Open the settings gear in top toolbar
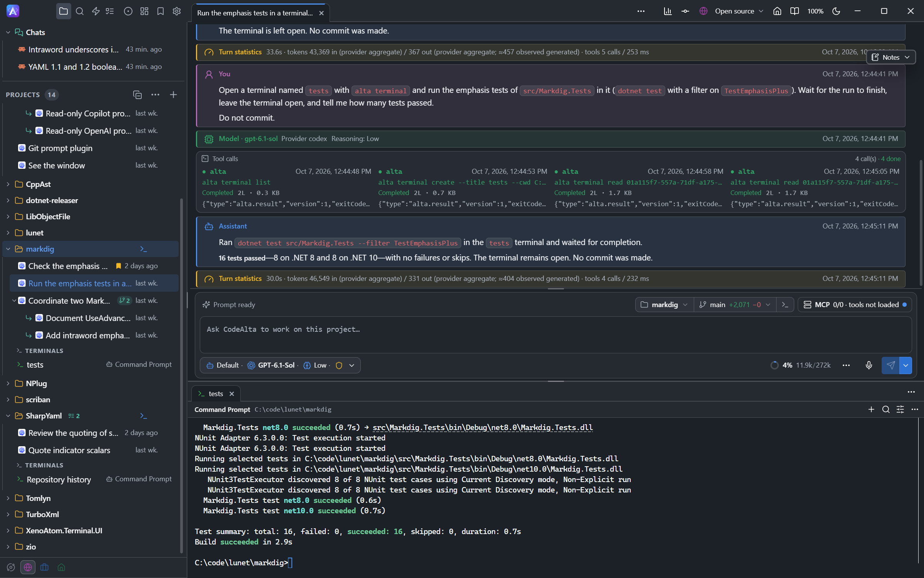 177,12
